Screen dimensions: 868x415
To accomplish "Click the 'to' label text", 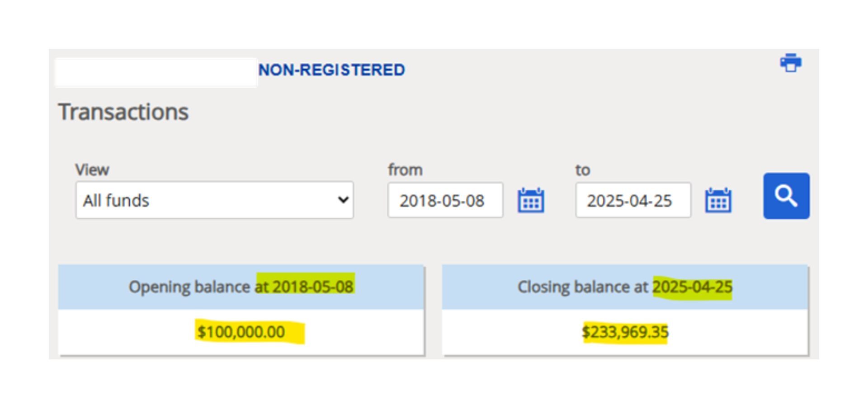I will 582,170.
